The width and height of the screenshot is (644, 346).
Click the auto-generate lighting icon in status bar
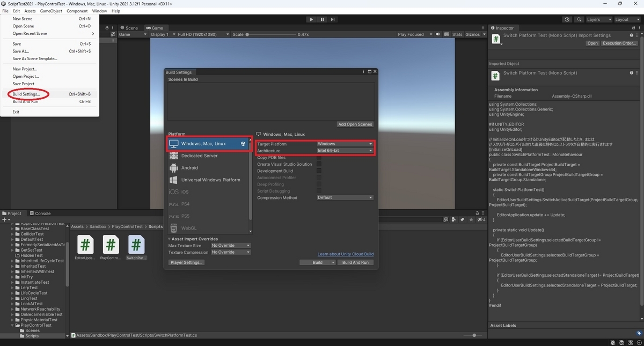click(x=630, y=342)
